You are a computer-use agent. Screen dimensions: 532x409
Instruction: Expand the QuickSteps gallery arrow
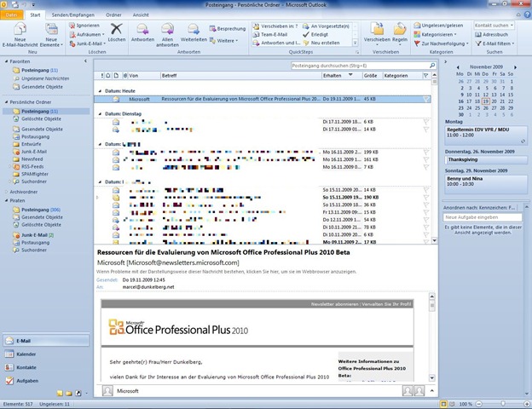pos(356,43)
